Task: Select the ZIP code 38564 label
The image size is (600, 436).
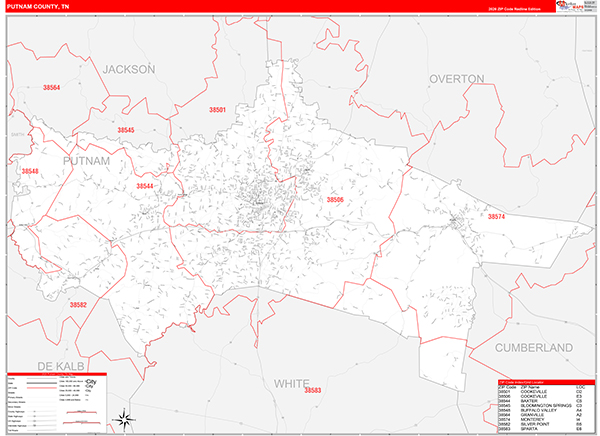Action: (51, 88)
